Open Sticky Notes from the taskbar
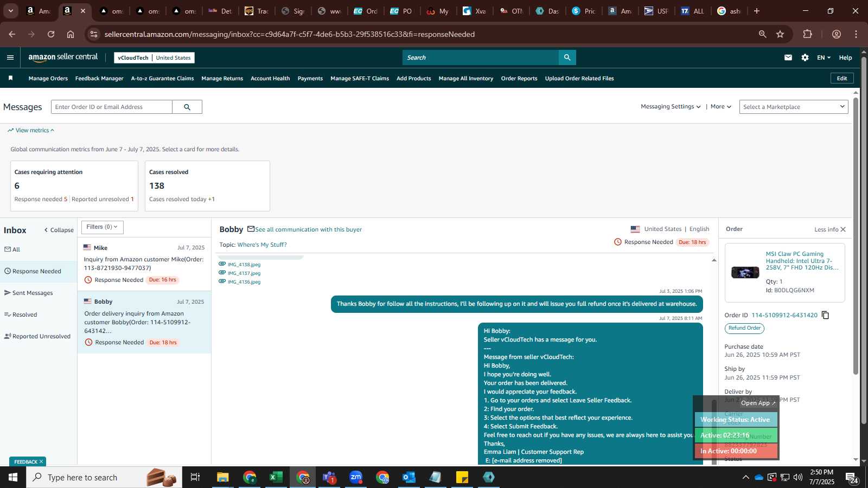 pos(462,477)
